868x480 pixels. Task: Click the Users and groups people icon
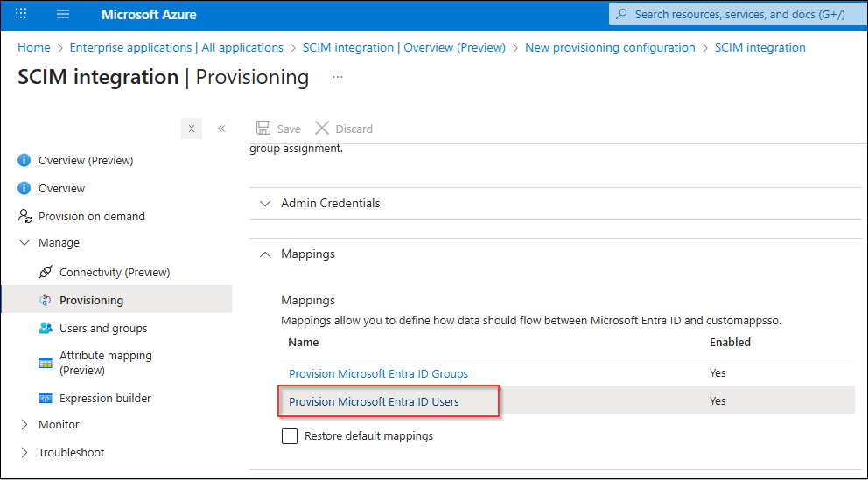coord(45,328)
